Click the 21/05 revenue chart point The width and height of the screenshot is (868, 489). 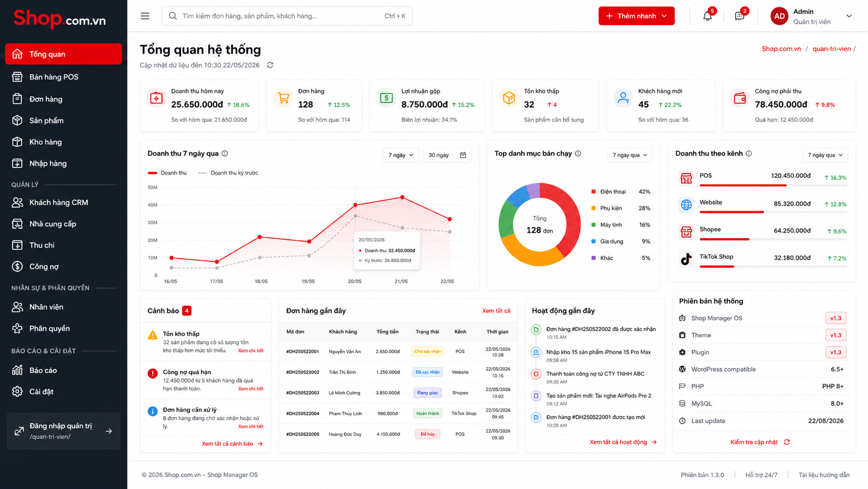click(x=402, y=197)
